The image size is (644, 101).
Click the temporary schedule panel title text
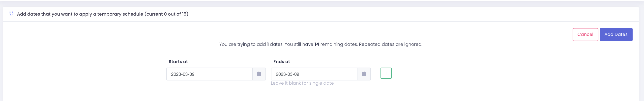[80, 14]
